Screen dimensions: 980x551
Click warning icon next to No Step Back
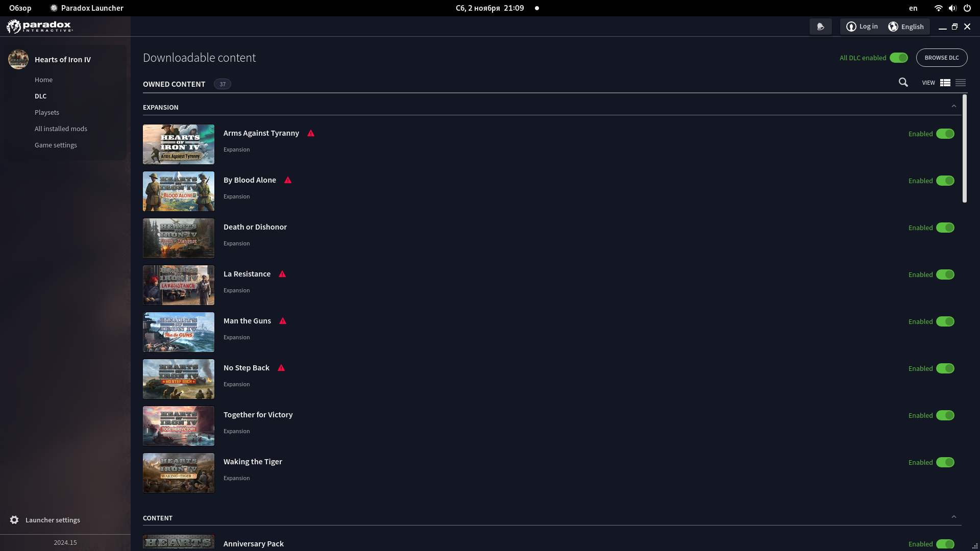(281, 368)
